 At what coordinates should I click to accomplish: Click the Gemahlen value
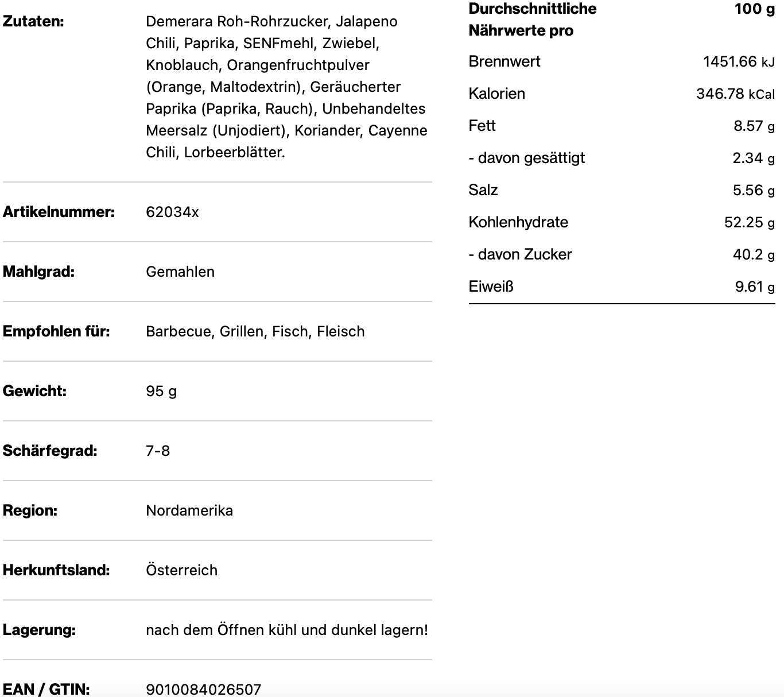tap(180, 272)
